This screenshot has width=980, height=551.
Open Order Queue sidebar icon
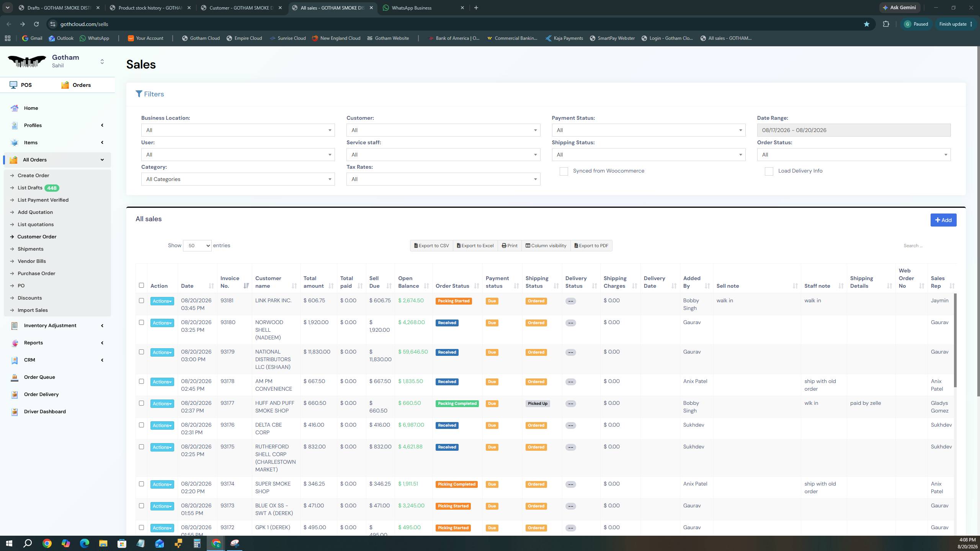tap(15, 377)
